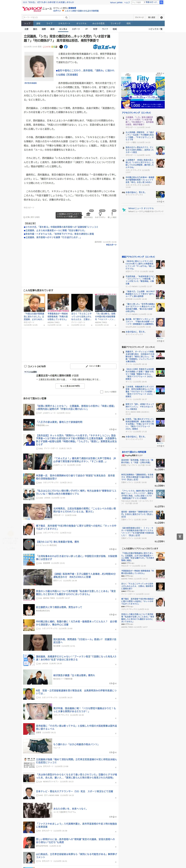Click the back-to-top arrow button
This screenshot has height=868, width=186.
coord(180,536)
